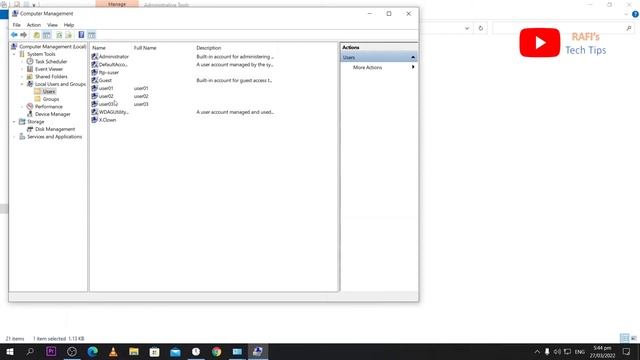Go back with the toolbar arrow

tap(14, 35)
